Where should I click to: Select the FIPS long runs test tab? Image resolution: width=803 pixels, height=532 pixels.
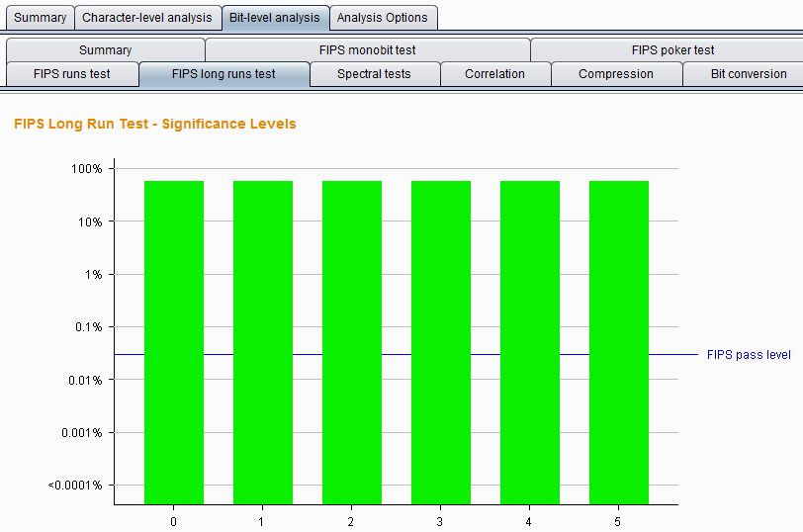tap(223, 74)
